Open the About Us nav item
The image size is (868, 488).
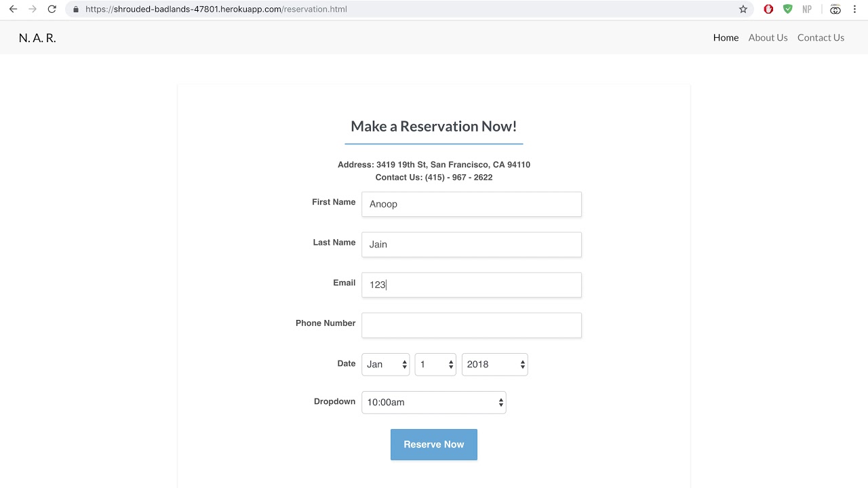pos(768,38)
